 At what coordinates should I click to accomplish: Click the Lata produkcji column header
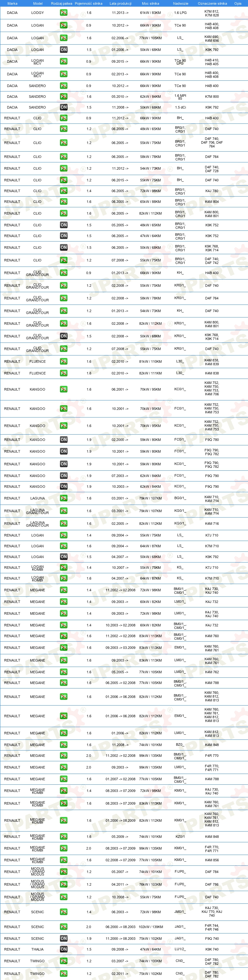[x=121, y=3]
